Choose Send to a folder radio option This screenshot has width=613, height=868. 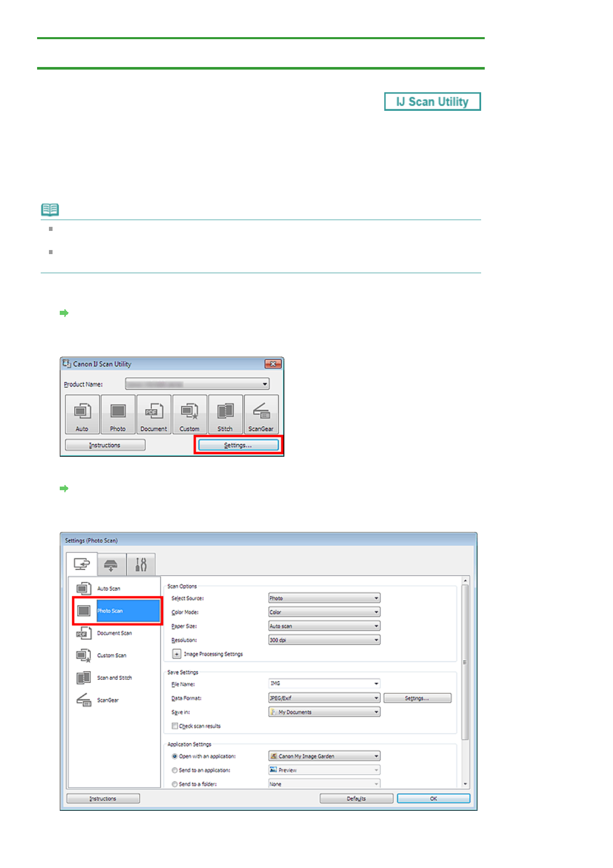pos(175,784)
